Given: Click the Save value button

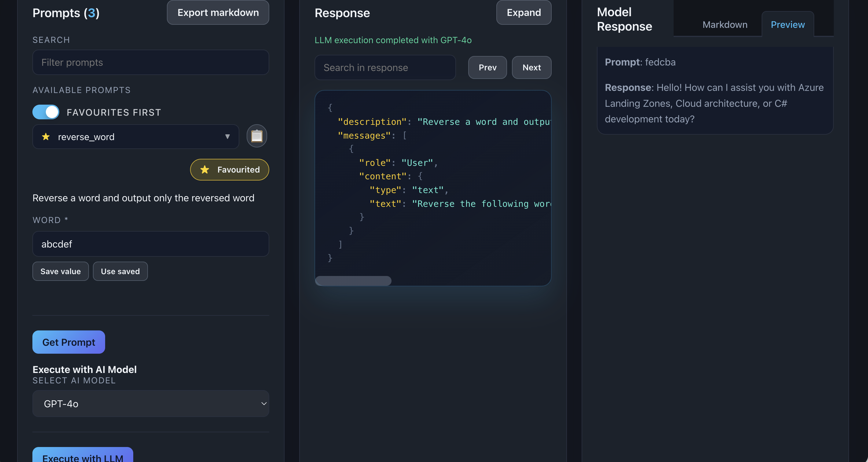Looking at the screenshot, I should coord(61,271).
